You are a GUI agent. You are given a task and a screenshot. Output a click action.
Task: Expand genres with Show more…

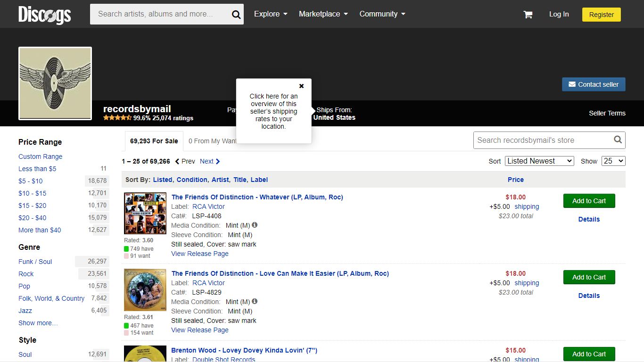(x=38, y=323)
